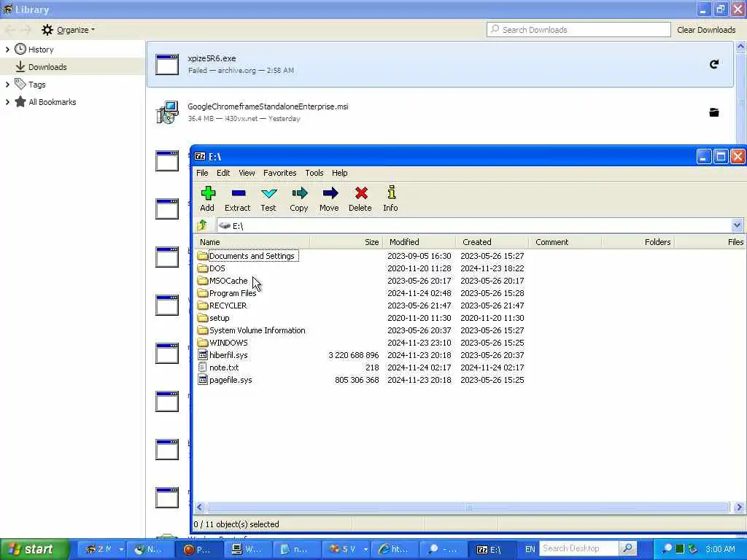Click the Copy toolbar icon in 7-Zip
This screenshot has width=747, height=560.
tap(299, 193)
